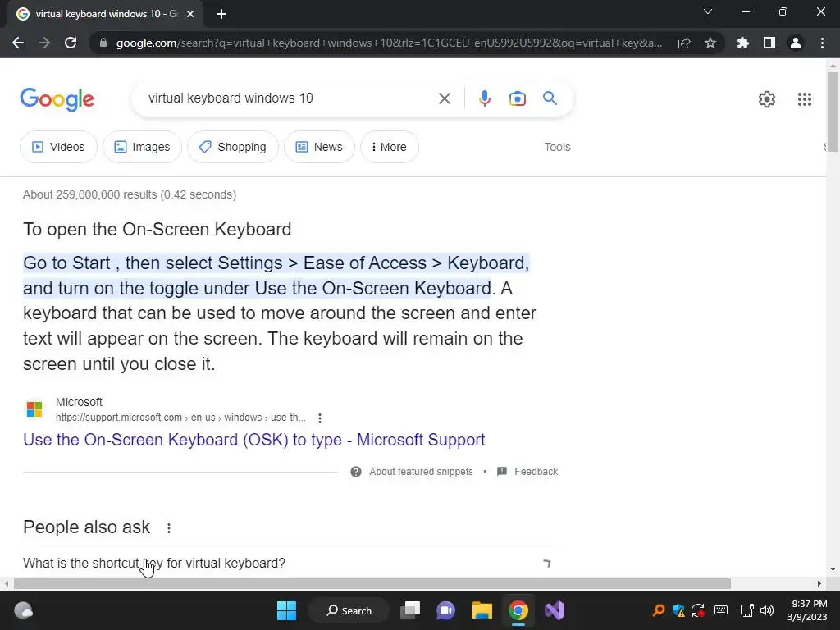Click the Microsoft result site name
Image resolution: width=840 pixels, height=630 pixels.
coord(79,402)
